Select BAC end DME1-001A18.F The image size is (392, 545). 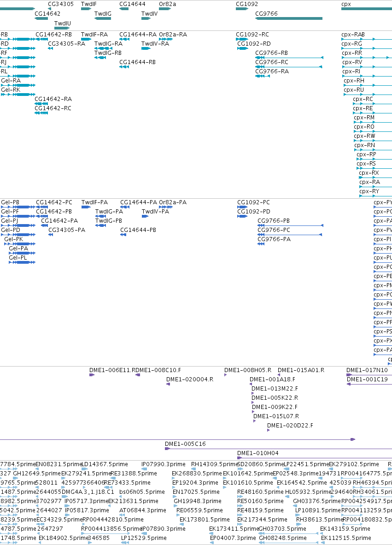(x=273, y=379)
